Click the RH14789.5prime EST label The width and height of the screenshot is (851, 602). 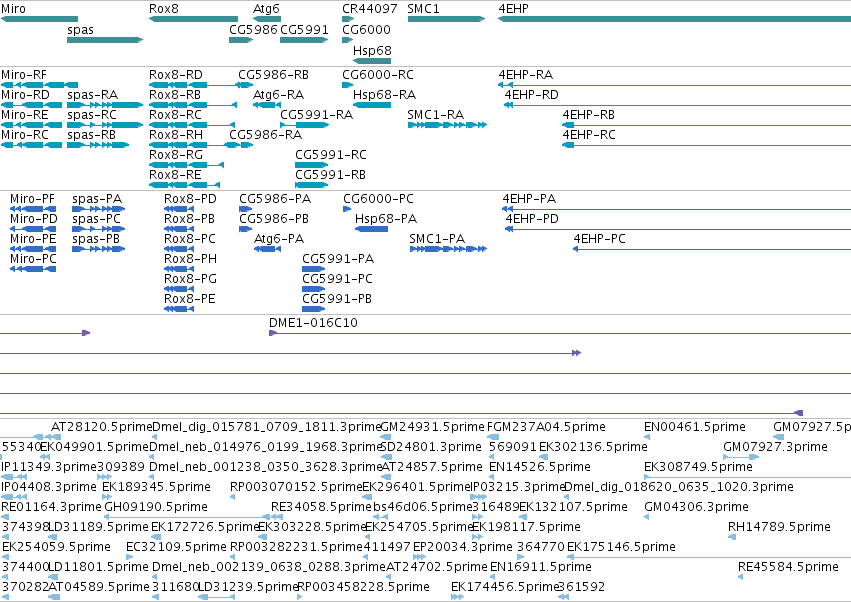tap(779, 527)
